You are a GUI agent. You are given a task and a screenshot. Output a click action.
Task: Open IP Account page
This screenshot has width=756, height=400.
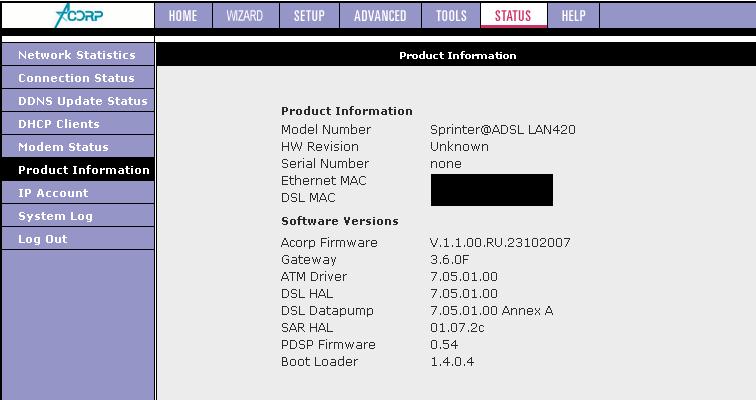[x=53, y=193]
